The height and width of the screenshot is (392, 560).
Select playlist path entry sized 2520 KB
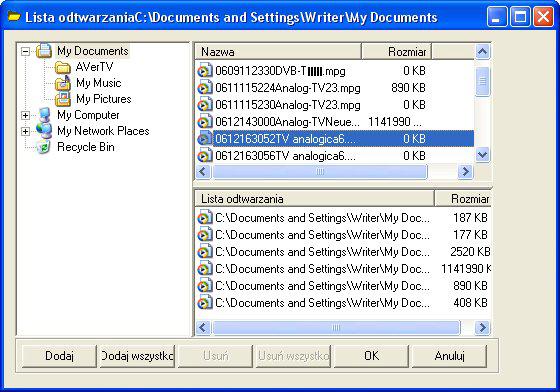coord(322,252)
